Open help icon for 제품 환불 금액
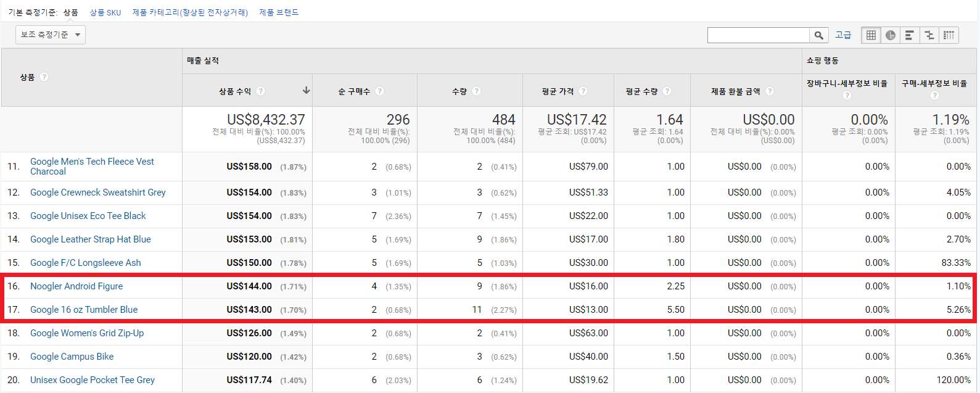The width and height of the screenshot is (980, 393). pos(770,91)
